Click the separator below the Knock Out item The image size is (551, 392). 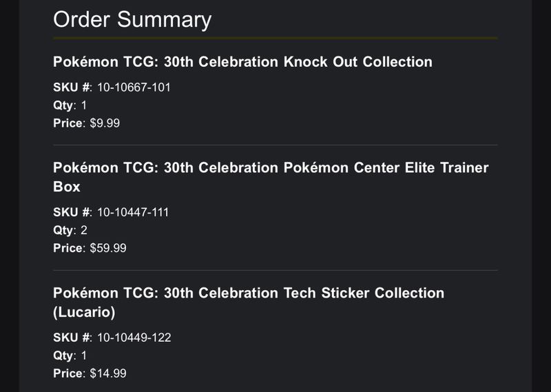(x=275, y=145)
